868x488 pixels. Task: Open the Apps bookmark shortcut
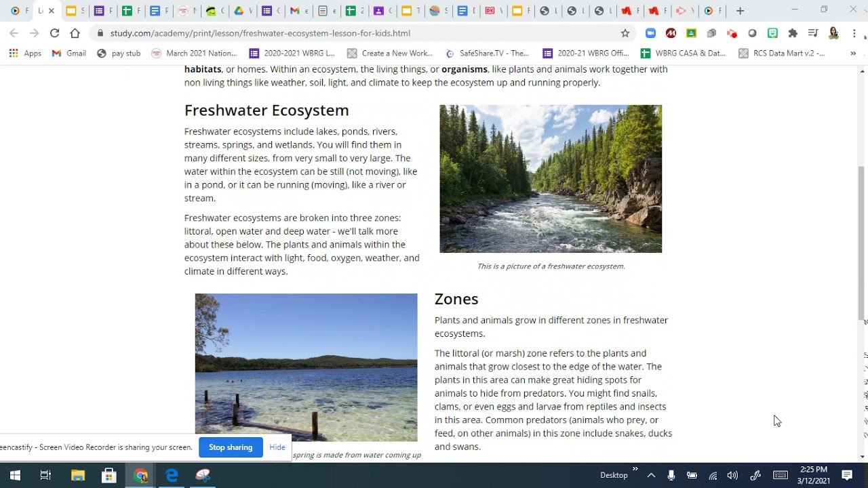click(x=25, y=53)
